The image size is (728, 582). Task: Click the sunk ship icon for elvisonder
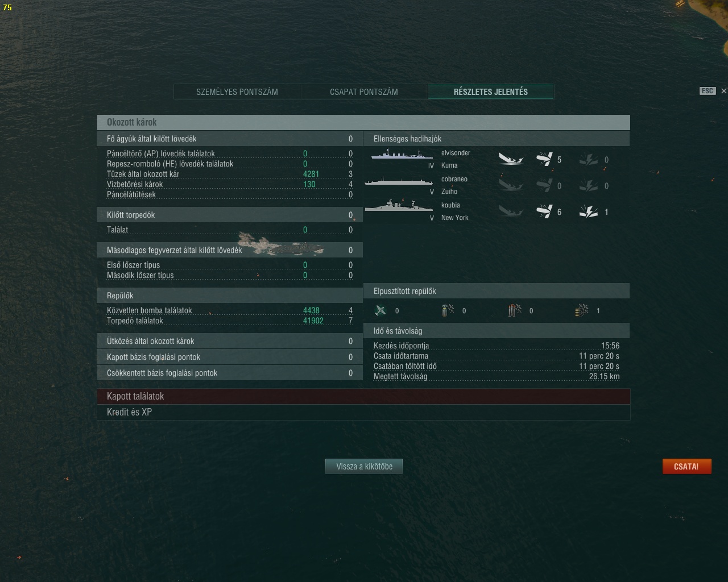[511, 159]
